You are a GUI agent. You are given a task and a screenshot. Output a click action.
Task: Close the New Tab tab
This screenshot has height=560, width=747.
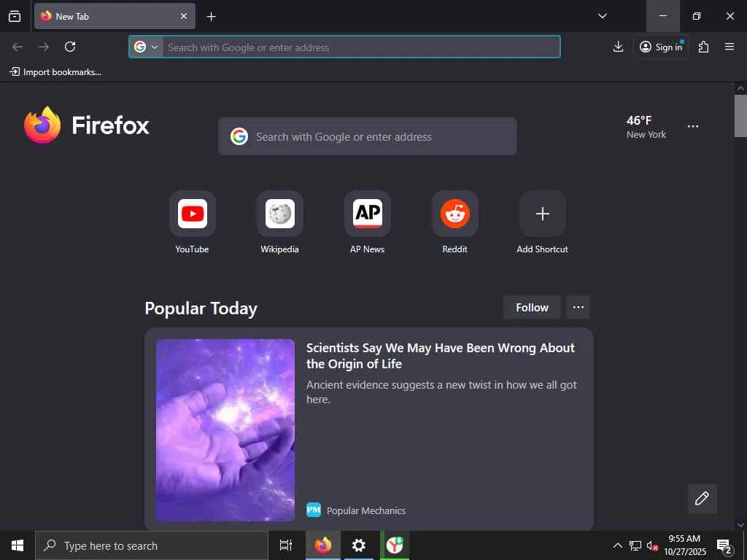click(x=183, y=16)
